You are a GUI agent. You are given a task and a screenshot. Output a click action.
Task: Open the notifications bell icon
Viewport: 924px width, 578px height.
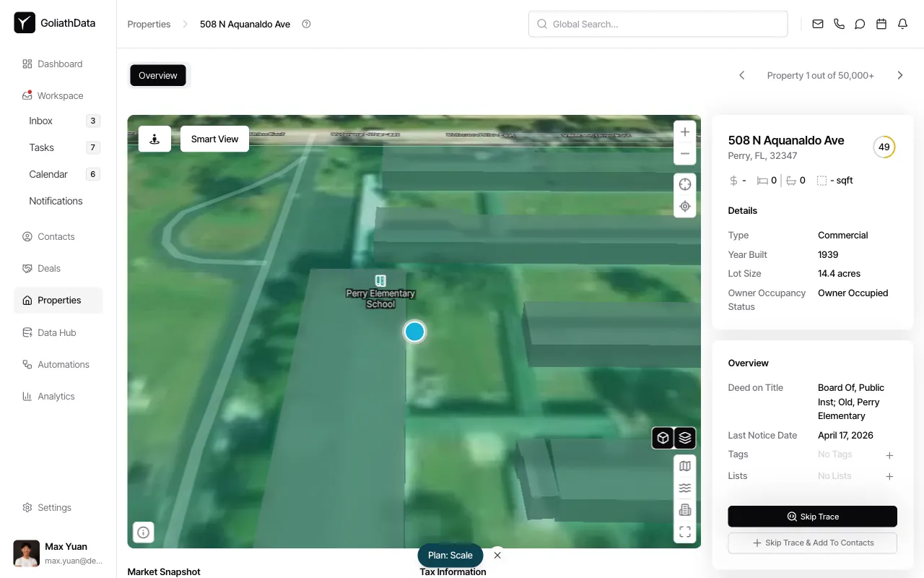coord(902,24)
